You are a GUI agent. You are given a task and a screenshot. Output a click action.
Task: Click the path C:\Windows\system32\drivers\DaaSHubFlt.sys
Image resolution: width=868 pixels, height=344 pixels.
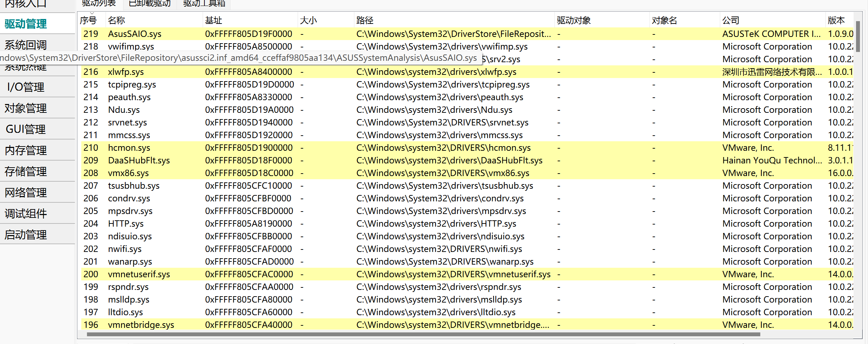[449, 160]
